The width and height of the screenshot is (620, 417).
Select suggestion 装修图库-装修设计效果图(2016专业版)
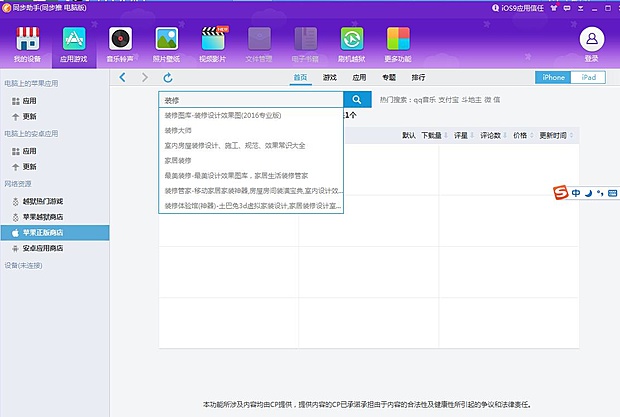232,115
